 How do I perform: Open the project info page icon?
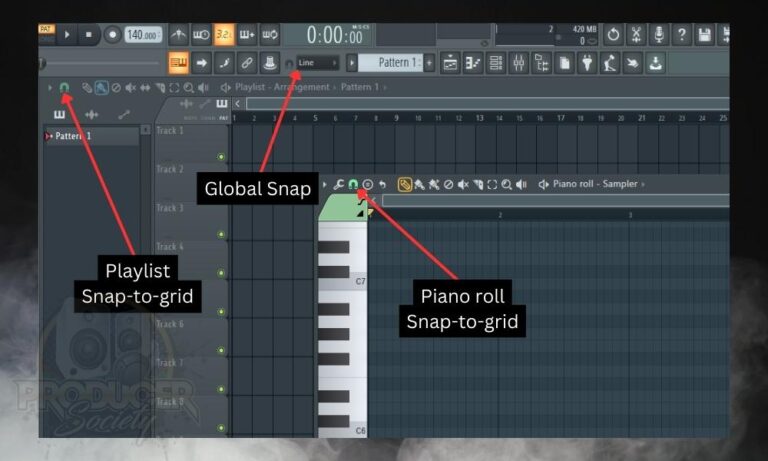click(x=564, y=63)
